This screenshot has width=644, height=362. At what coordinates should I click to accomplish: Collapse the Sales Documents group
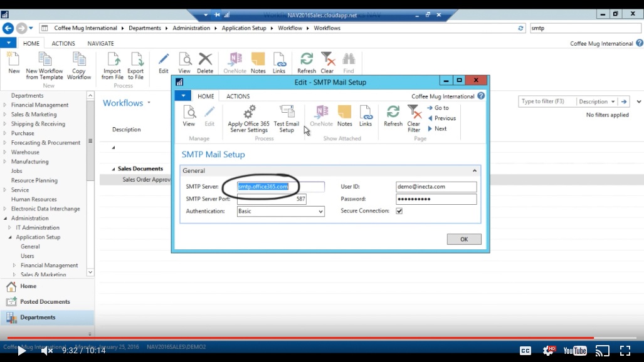[113, 168]
